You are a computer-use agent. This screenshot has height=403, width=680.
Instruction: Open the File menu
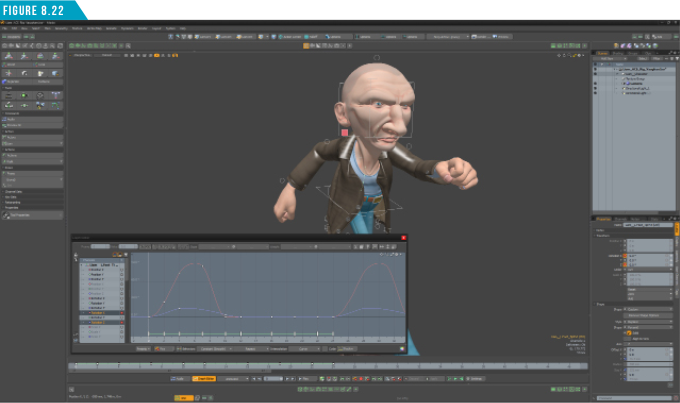tap(6, 28)
